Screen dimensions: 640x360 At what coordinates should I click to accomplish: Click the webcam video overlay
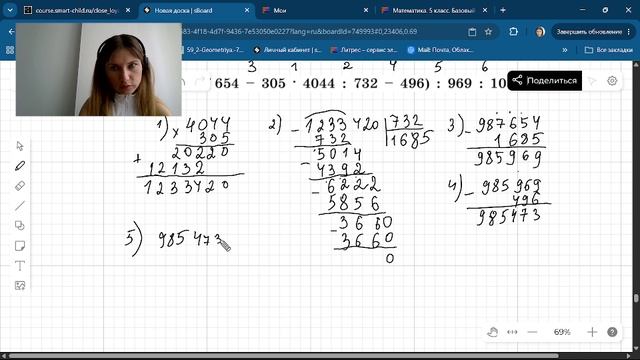pyautogui.click(x=98, y=69)
